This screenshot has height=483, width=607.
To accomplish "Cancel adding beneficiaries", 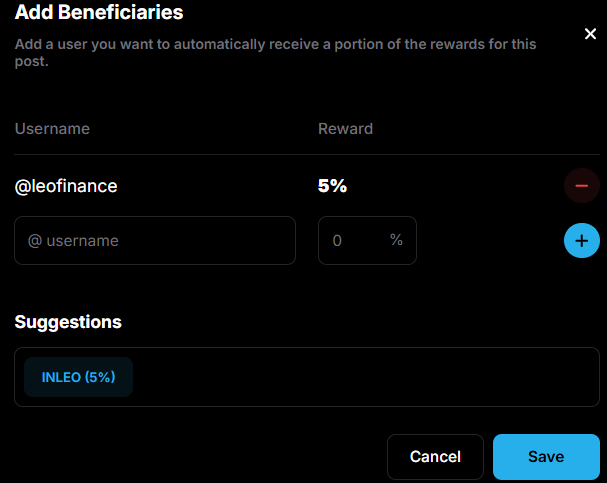I will click(x=436, y=457).
